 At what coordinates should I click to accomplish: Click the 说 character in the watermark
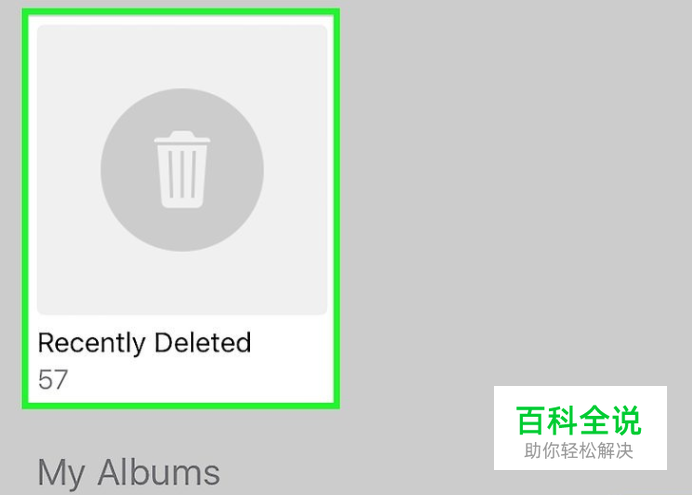coord(626,420)
